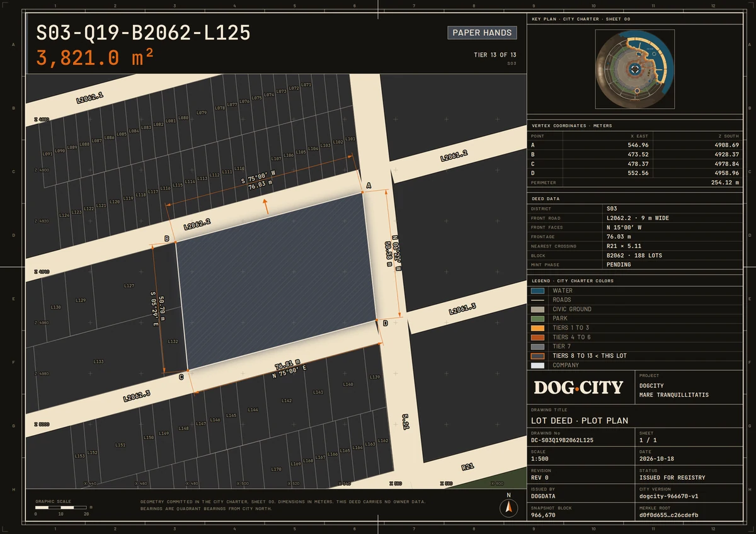756x534 pixels.
Task: Click nearest crossing value R21 × 5.11
Action: (624, 246)
